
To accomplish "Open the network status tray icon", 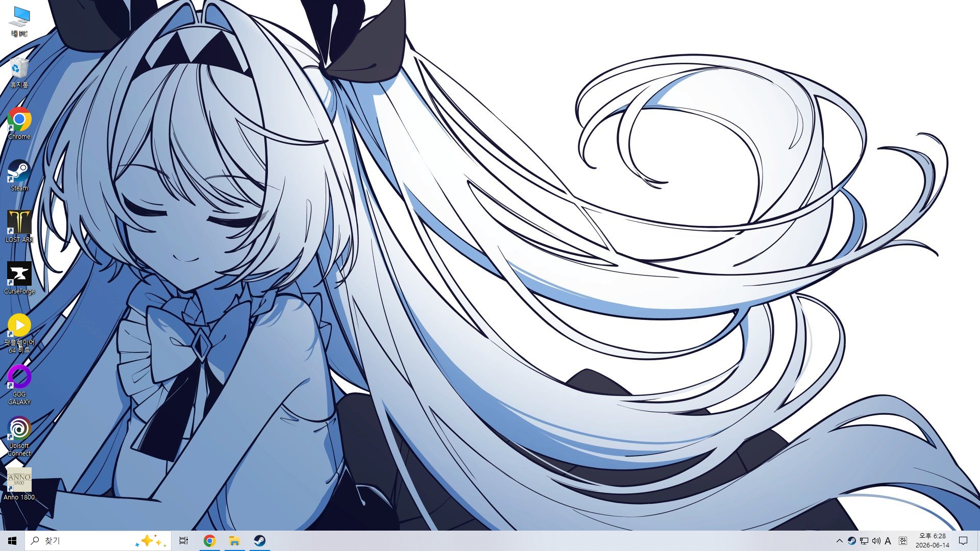I will click(864, 541).
